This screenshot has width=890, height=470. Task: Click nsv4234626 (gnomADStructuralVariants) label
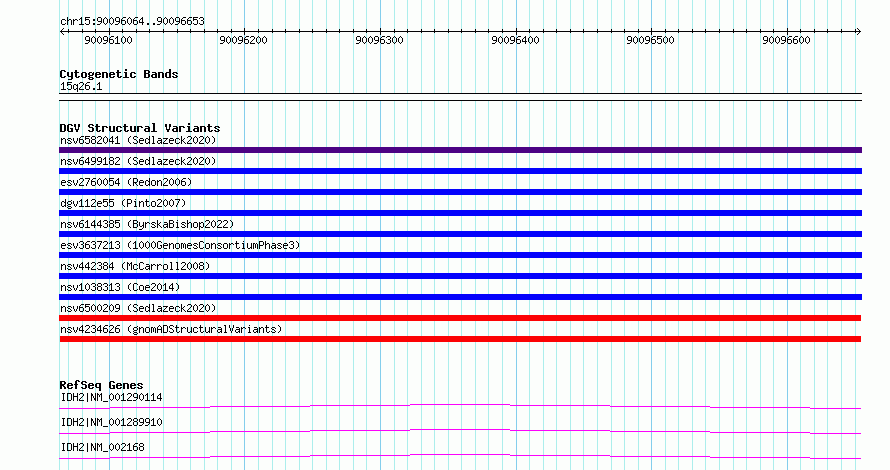171,329
